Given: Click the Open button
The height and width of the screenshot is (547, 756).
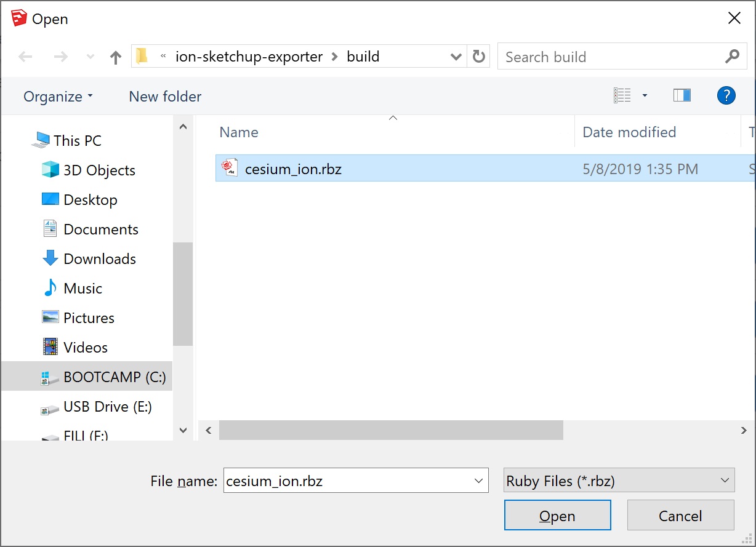Looking at the screenshot, I should [558, 516].
